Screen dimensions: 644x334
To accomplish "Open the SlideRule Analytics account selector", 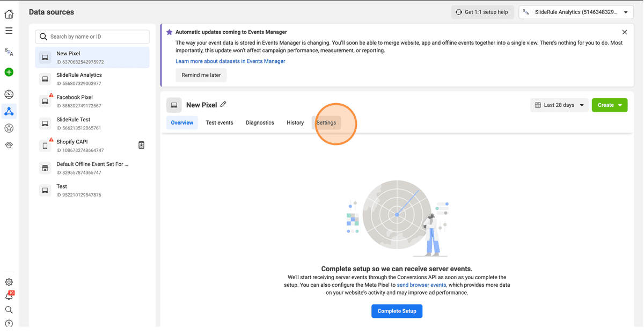I will point(576,12).
